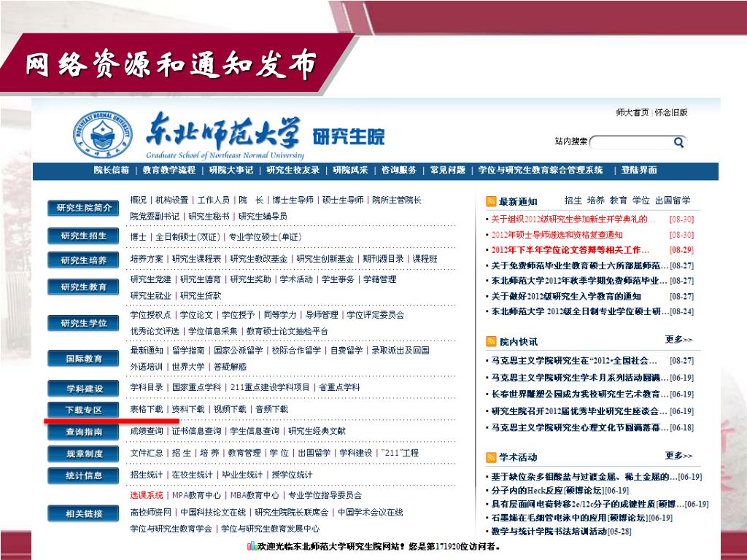Viewport: 747px width, 560px height.
Task: Click the 国际教育 button
Action: tap(83, 359)
